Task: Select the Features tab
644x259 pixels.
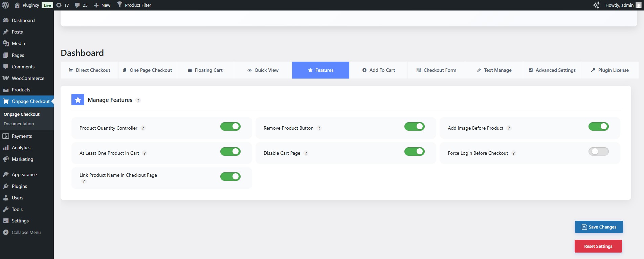Action: pyautogui.click(x=320, y=70)
